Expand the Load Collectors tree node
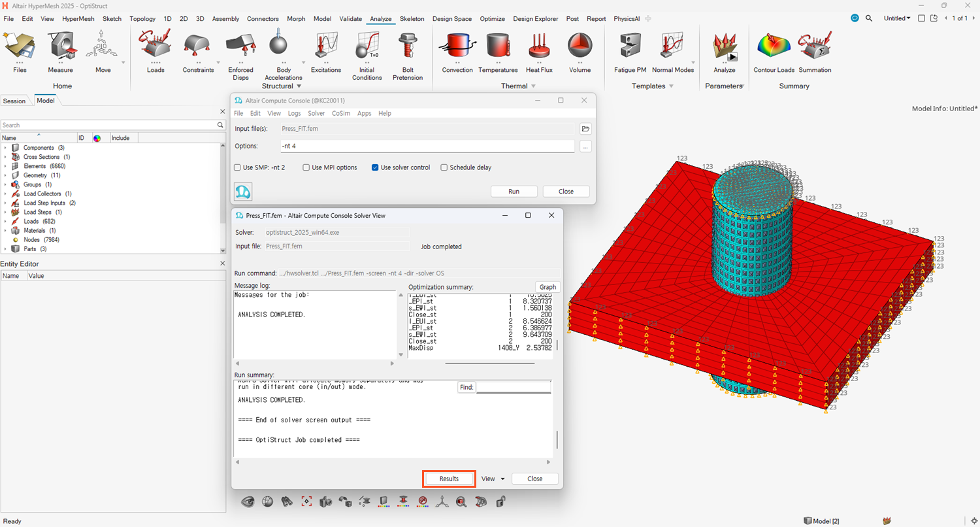 (5, 194)
